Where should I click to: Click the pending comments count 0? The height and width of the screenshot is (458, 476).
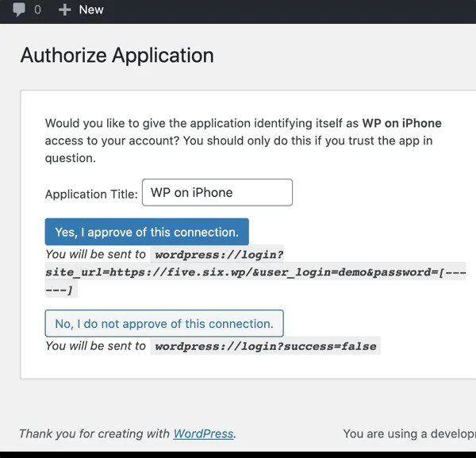tap(37, 10)
